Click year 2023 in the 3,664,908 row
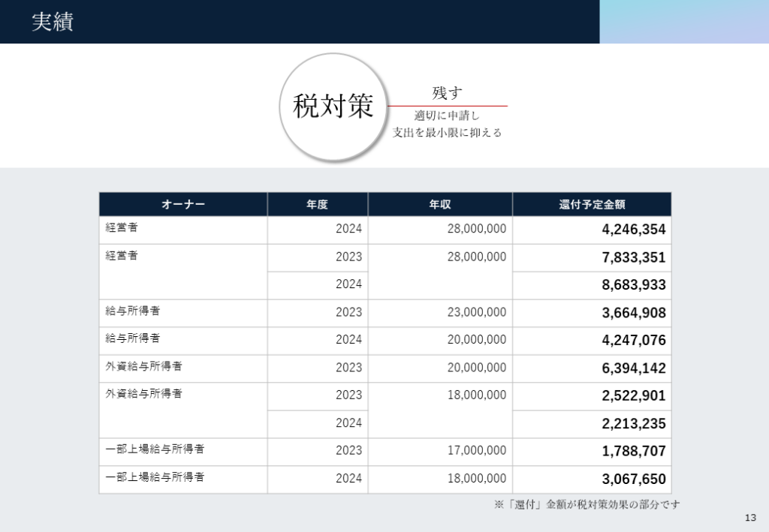Screen dimensions: 769x532 [x=348, y=312]
